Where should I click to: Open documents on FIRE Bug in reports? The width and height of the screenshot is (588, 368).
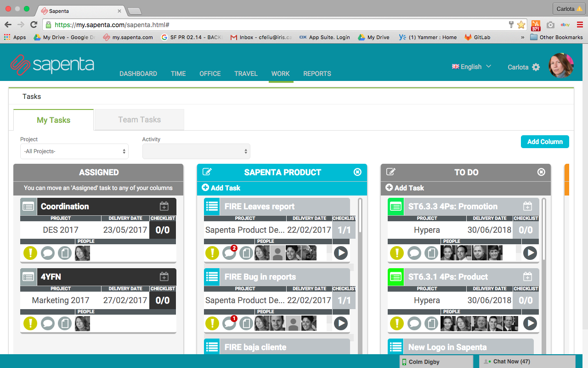[x=246, y=323]
